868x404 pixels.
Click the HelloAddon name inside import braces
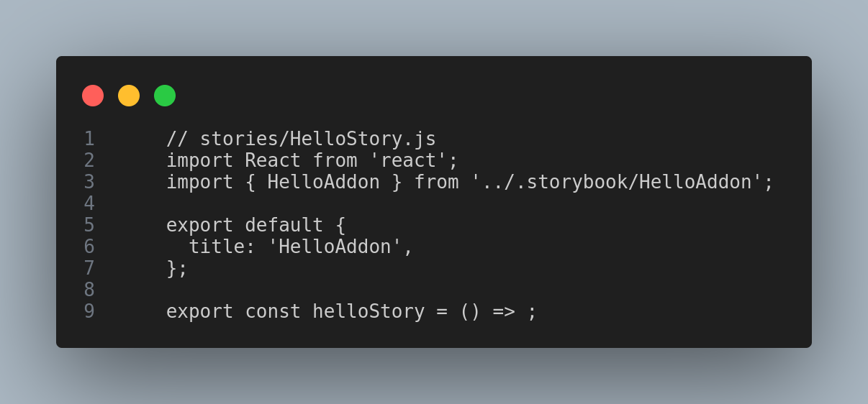[x=323, y=182]
